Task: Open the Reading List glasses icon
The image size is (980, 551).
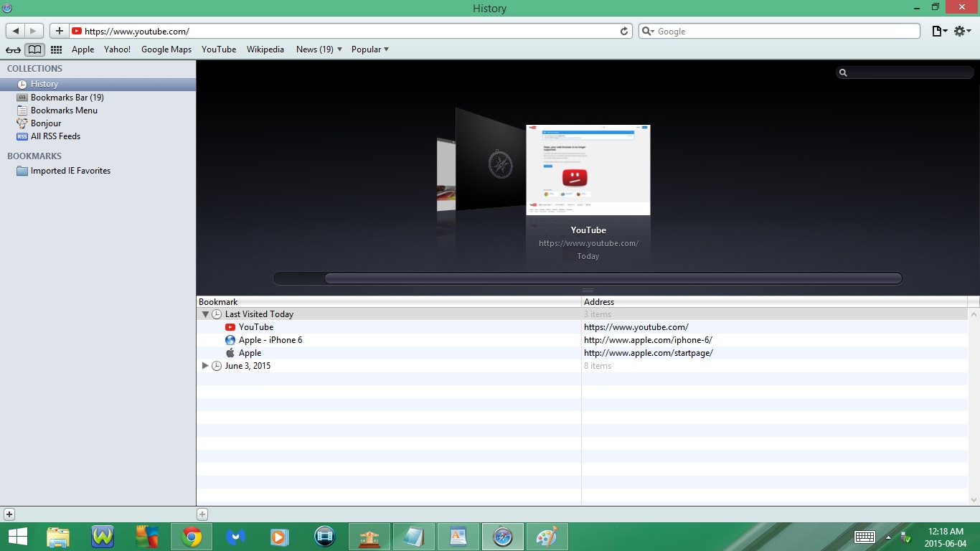Action: pyautogui.click(x=14, y=50)
